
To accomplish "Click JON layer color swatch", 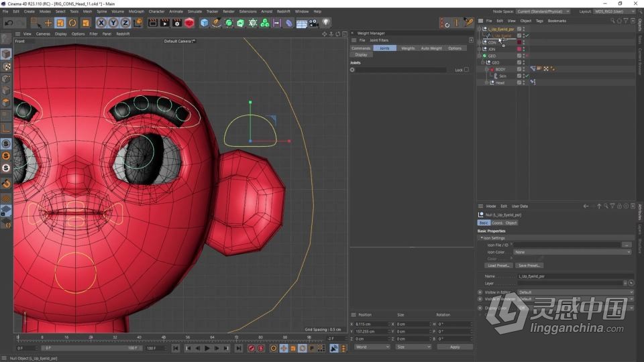I will click(x=519, y=49).
